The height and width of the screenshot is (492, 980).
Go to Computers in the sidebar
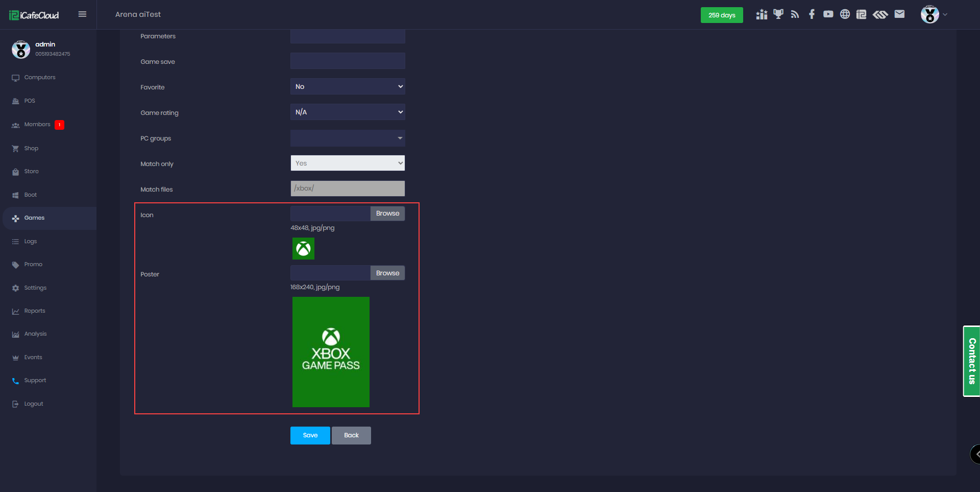(x=40, y=78)
